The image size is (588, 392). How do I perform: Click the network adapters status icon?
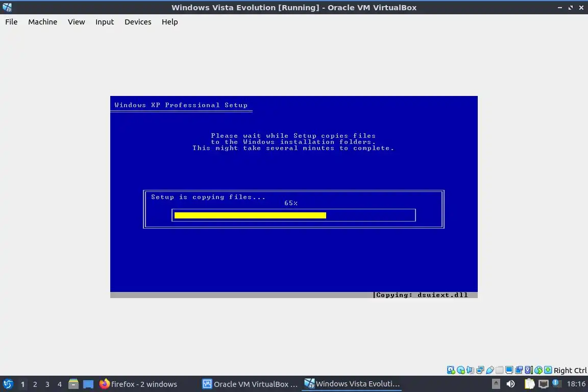click(480, 370)
